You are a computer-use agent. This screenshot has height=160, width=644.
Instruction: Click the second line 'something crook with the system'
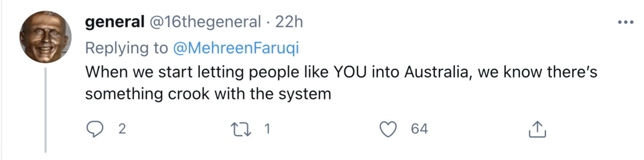pyautogui.click(x=208, y=94)
